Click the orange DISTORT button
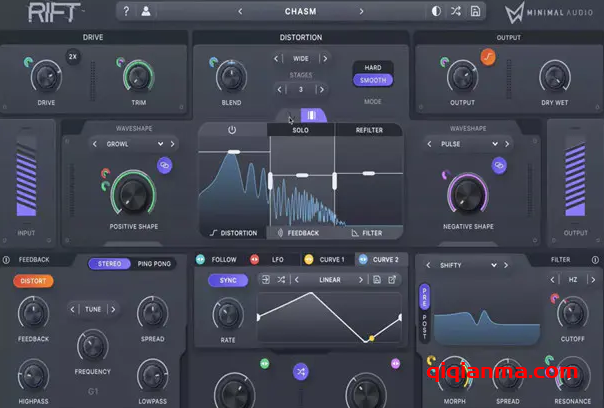 [x=33, y=281]
